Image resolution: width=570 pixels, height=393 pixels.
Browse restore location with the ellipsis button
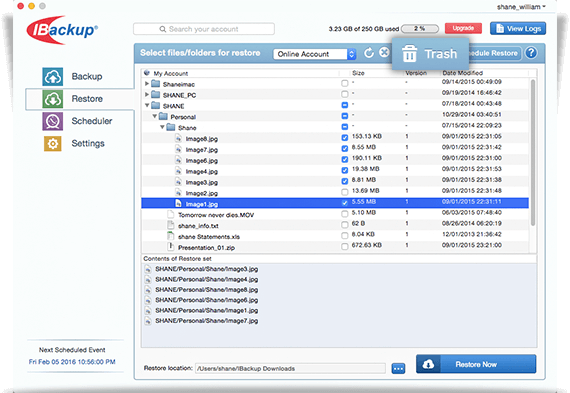coord(398,368)
